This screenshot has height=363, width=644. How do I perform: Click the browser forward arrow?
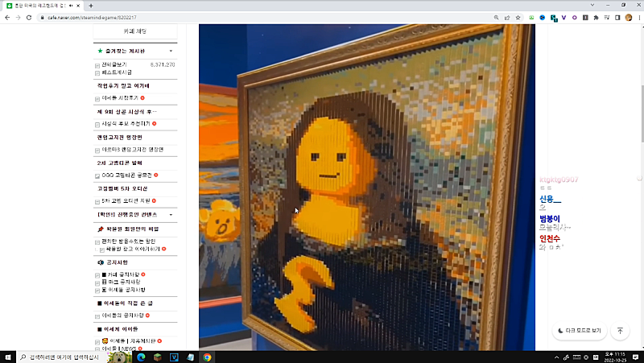pyautogui.click(x=18, y=18)
